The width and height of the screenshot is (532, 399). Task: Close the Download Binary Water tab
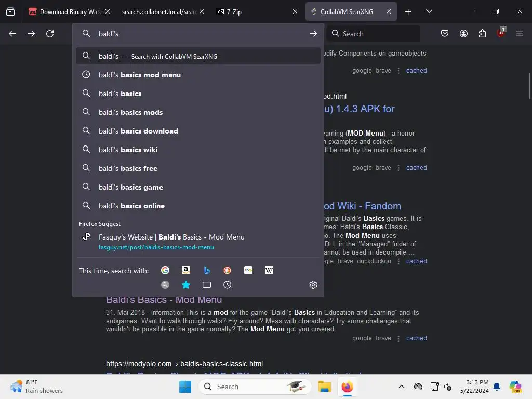(108, 11)
